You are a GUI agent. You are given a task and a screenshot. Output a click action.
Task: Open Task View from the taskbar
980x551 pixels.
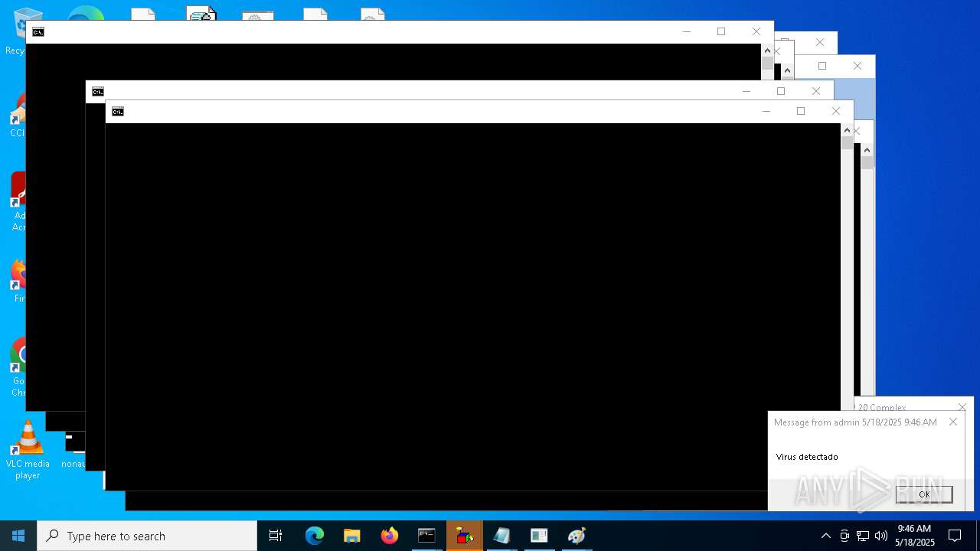276,536
